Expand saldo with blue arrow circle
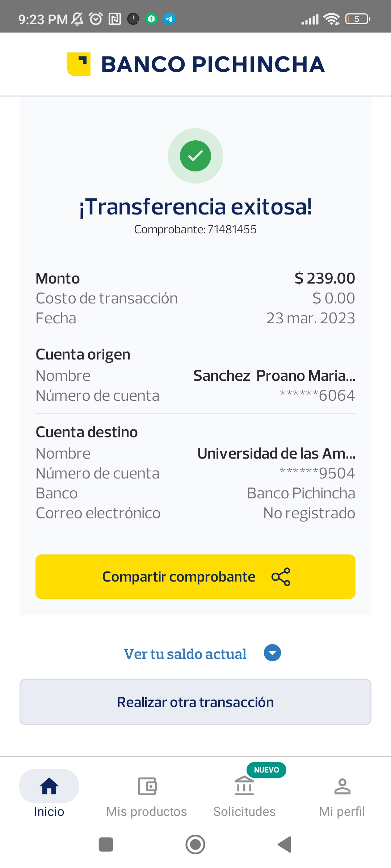Viewport: 391px width, 868px height. click(x=272, y=653)
